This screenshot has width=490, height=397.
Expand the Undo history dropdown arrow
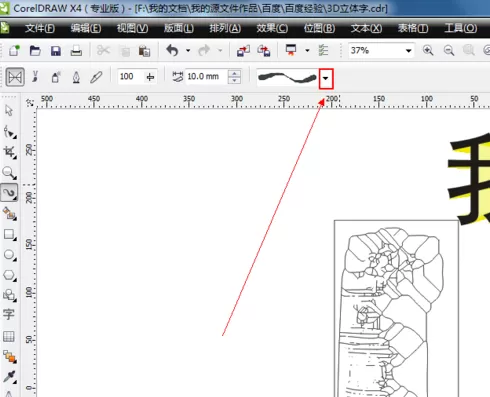[188, 51]
